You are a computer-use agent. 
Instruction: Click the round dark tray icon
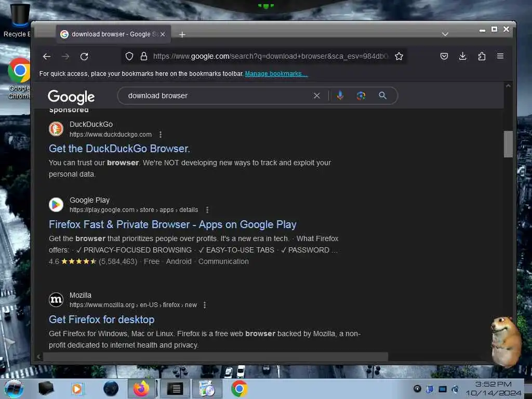[417, 389]
